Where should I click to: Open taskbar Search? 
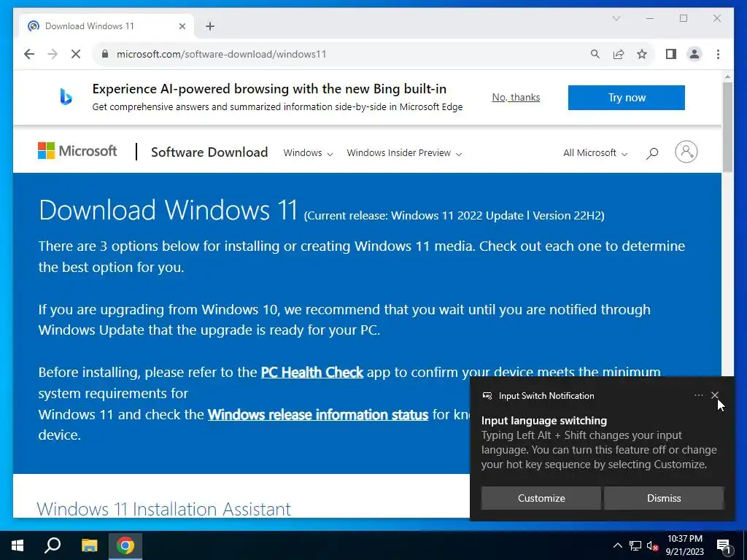[53, 545]
